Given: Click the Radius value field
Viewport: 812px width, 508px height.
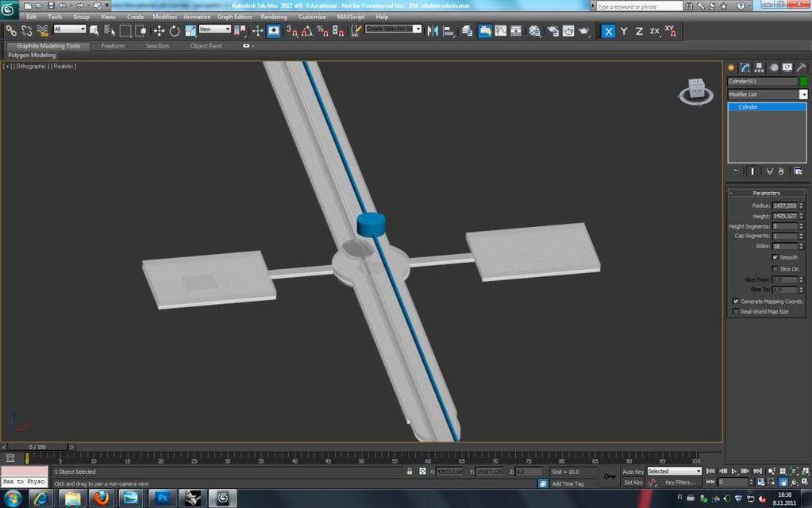Looking at the screenshot, I should [784, 206].
